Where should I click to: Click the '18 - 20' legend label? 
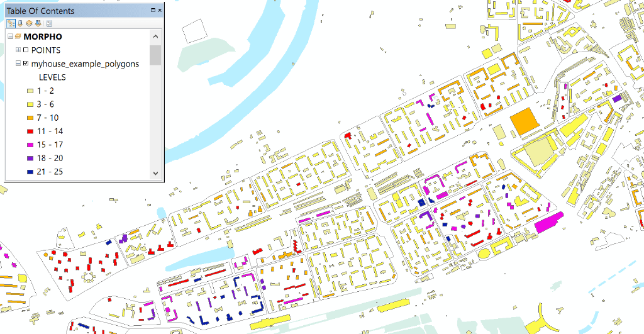pyautogui.click(x=50, y=158)
